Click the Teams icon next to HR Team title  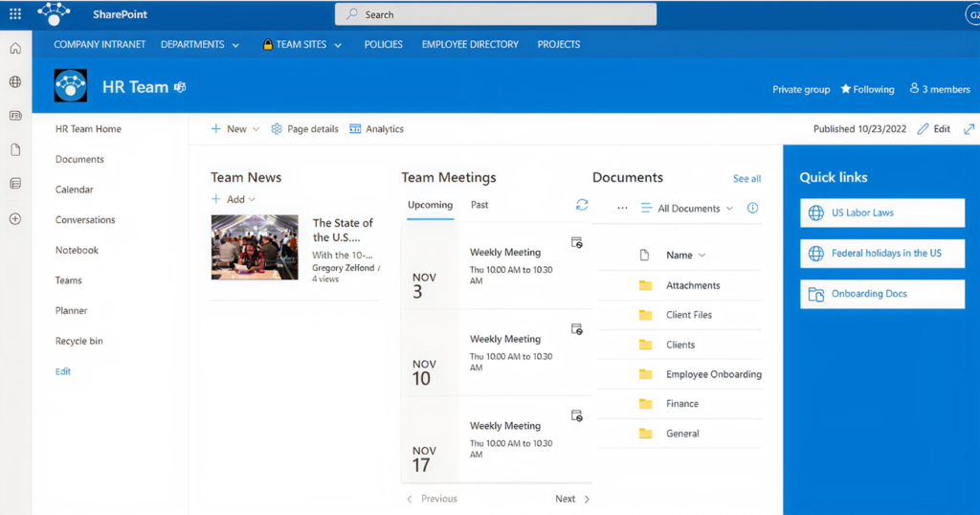pos(180,87)
